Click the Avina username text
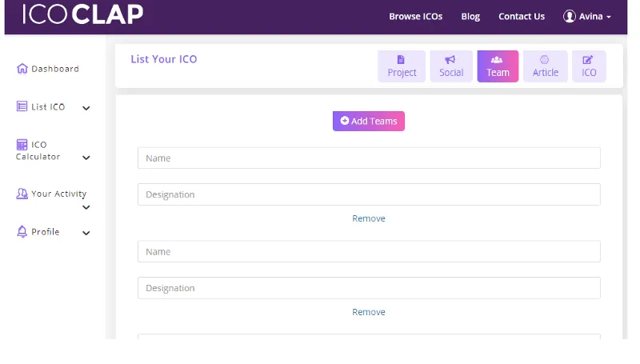This screenshot has height=364, width=640. coord(590,17)
